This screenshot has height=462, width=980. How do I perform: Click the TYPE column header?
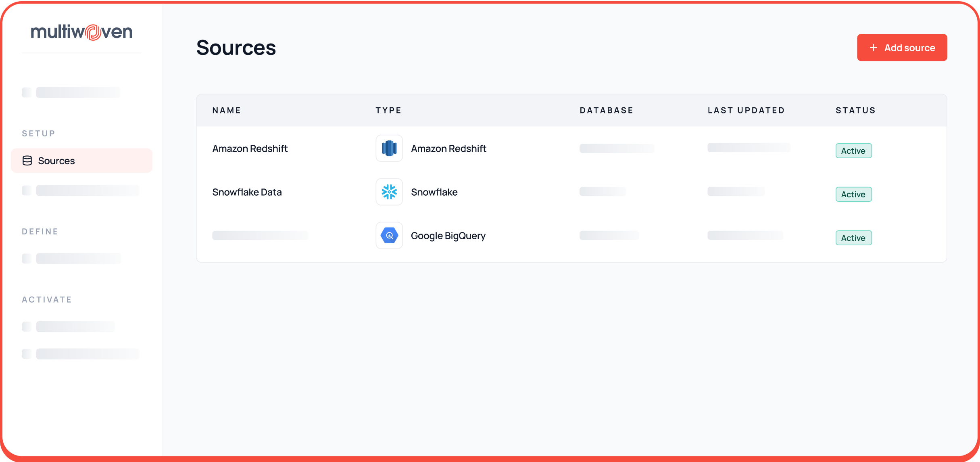coord(388,110)
